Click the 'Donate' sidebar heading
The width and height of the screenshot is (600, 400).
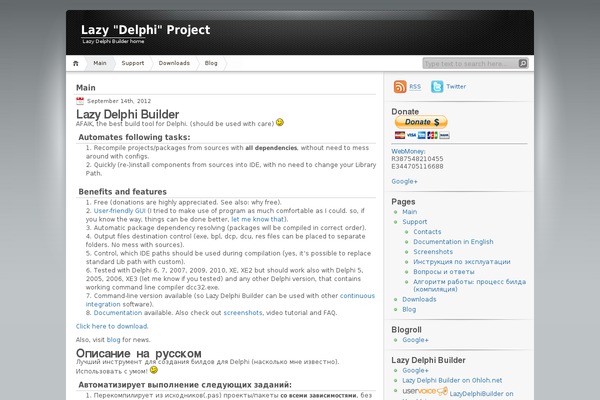[405, 111]
